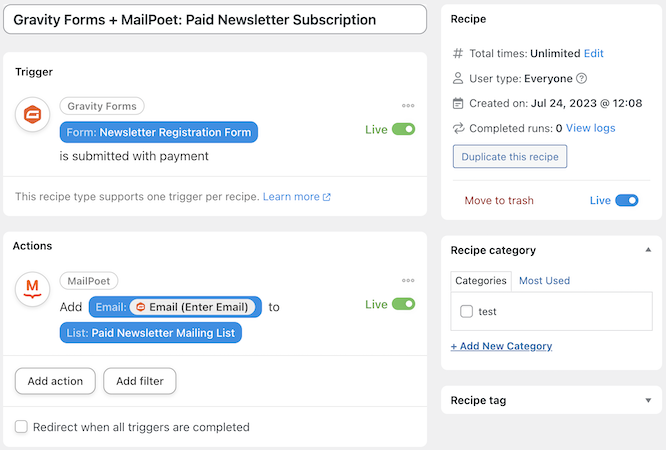Open the trigger's three-dot options menu

tap(408, 105)
